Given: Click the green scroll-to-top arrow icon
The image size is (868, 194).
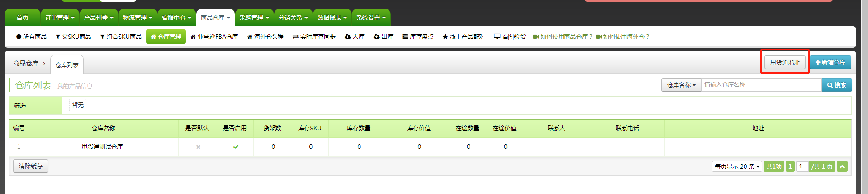Looking at the screenshot, I should 842,166.
